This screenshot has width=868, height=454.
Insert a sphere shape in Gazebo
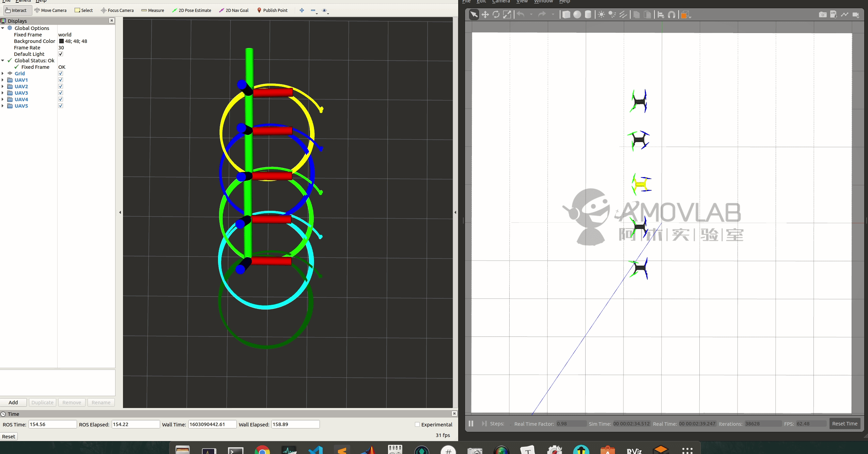[577, 15]
